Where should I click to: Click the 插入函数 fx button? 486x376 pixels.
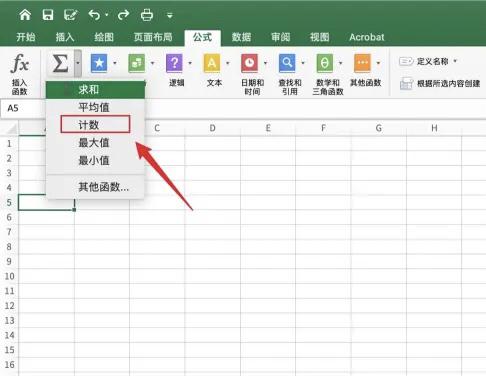[20, 74]
